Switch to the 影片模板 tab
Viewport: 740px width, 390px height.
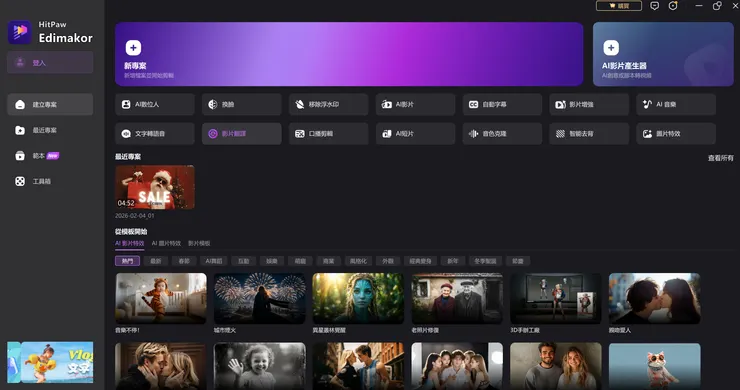(x=199, y=243)
